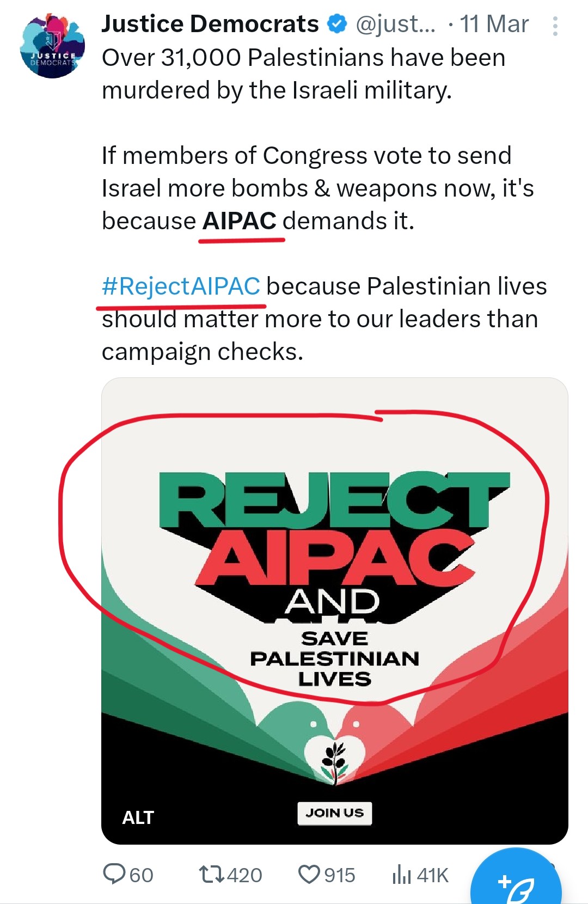Tap the JOIN US button in image
This screenshot has width=588, height=904.
pos(334,813)
